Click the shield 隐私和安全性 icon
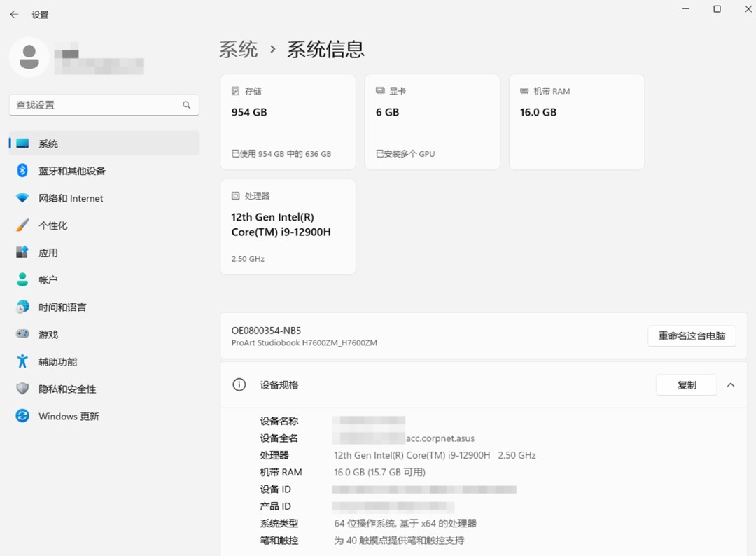Viewport: 756px width, 556px height. [22, 389]
